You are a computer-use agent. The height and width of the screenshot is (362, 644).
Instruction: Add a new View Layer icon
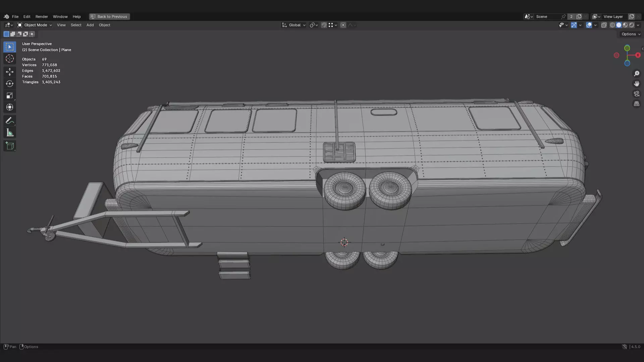(632, 16)
